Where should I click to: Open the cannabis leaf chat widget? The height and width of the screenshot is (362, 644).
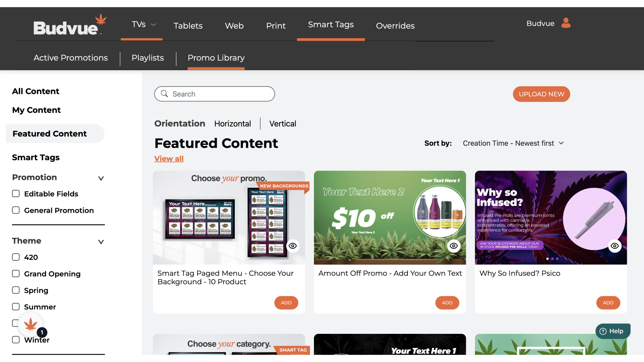(31, 324)
